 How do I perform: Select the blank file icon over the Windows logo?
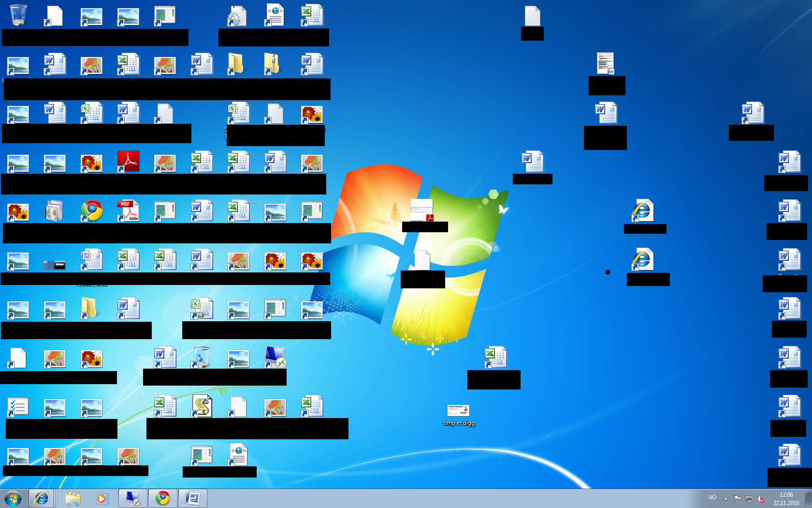(x=422, y=260)
